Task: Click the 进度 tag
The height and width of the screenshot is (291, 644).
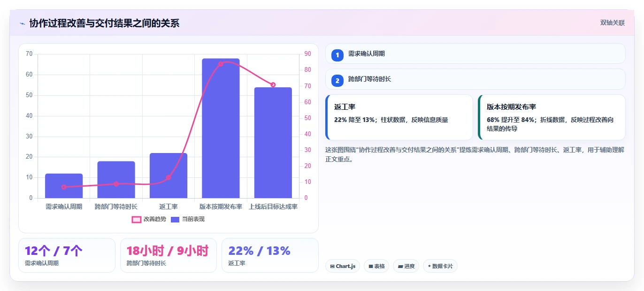Action: [x=406, y=266]
